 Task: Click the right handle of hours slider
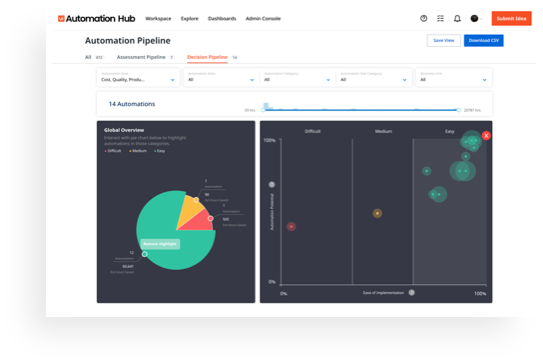pyautogui.click(x=459, y=110)
